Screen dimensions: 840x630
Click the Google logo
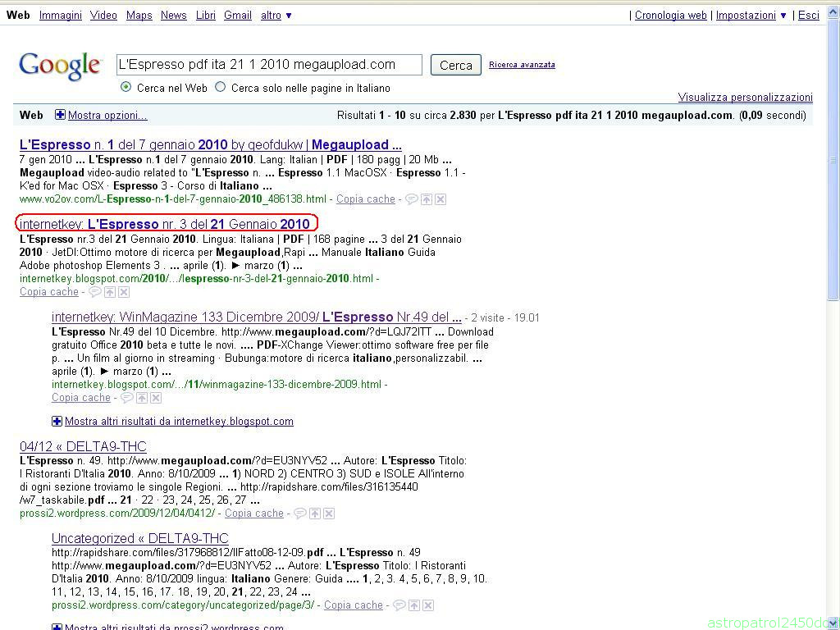point(60,66)
